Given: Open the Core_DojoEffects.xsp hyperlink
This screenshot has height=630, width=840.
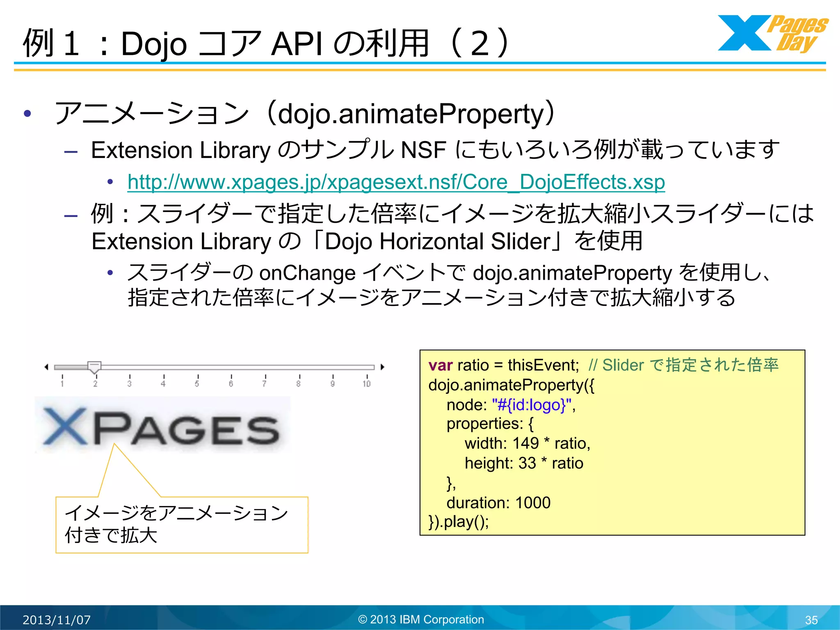Looking at the screenshot, I should [x=396, y=182].
